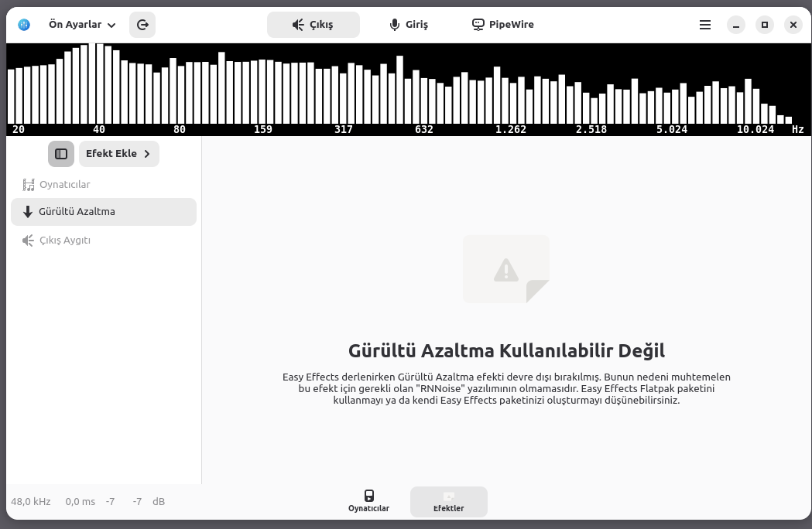The height and width of the screenshot is (529, 812).
Task: Switch to the Giriş microphone tab
Action: tap(408, 25)
